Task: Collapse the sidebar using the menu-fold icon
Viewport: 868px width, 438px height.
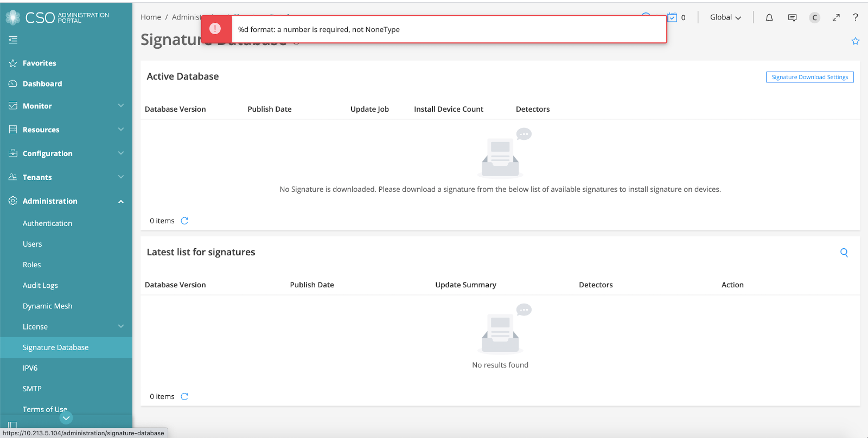Action: (x=13, y=40)
